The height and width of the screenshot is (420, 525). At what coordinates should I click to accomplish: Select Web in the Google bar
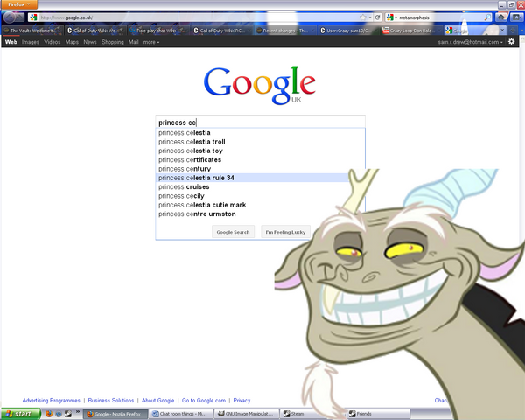(11, 42)
